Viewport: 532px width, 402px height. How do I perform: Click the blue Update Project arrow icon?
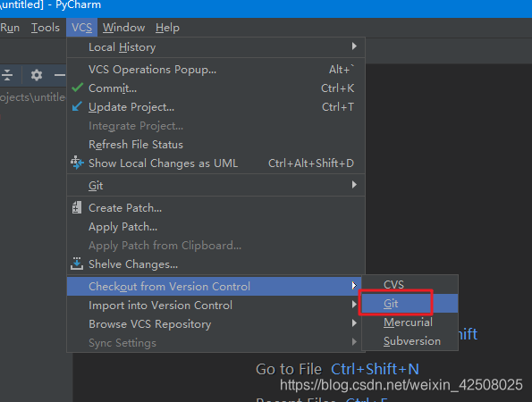tap(77, 106)
